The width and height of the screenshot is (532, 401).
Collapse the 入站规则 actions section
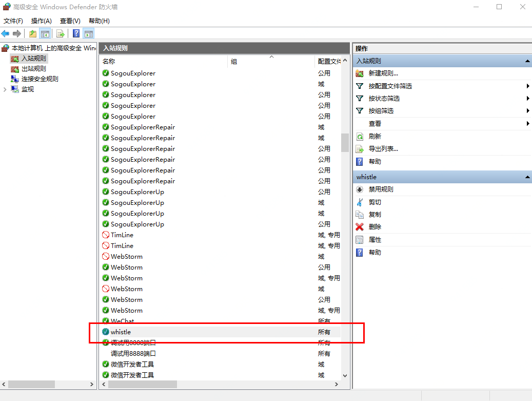[x=527, y=61]
